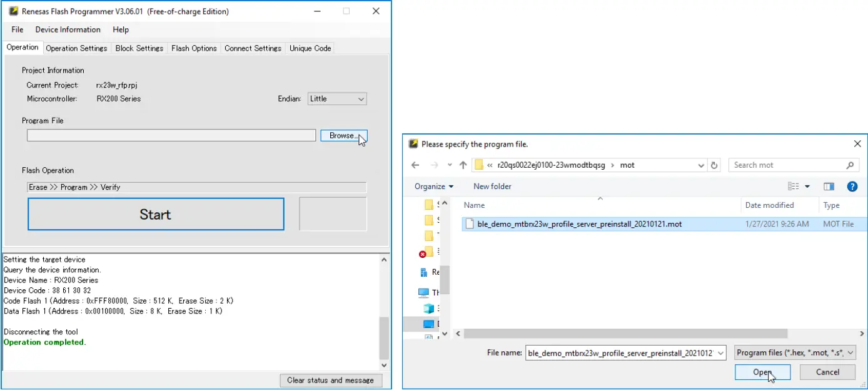Navigate back in the file dialog

tap(415, 165)
